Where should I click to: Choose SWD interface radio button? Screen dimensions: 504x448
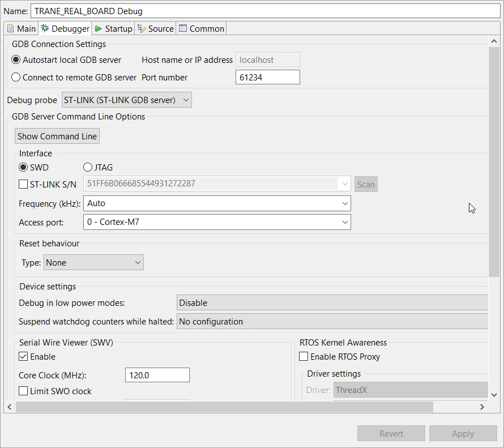pyautogui.click(x=34, y=168)
